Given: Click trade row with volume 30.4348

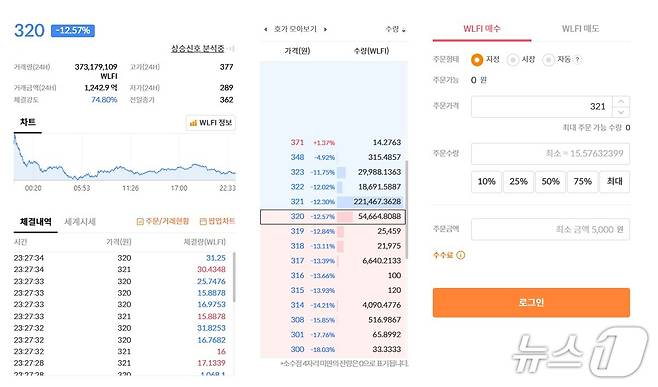Looking at the screenshot, I should pos(120,269).
